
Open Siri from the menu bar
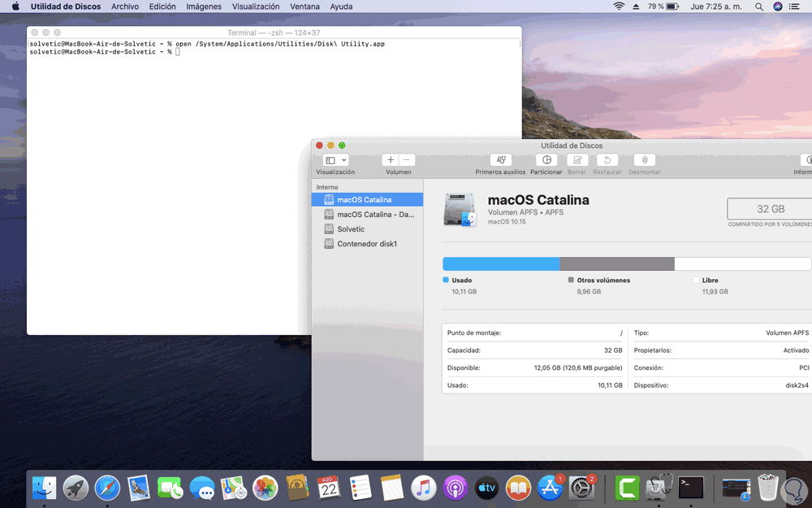(778, 7)
